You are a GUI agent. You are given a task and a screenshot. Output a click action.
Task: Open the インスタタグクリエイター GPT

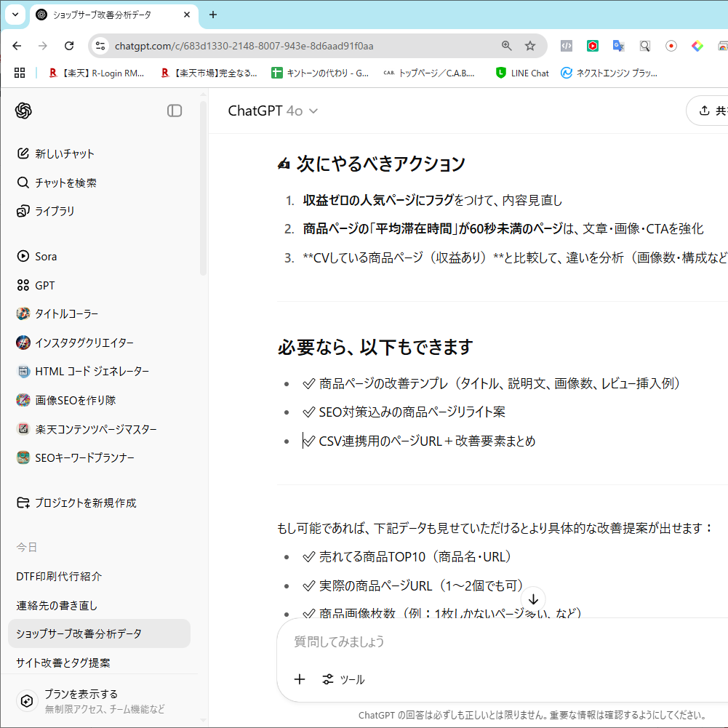[76, 343]
